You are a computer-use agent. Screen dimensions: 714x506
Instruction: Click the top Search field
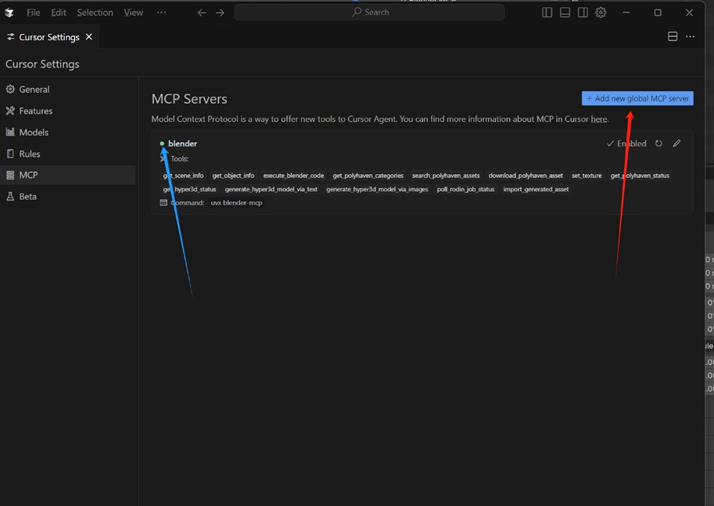(x=369, y=12)
